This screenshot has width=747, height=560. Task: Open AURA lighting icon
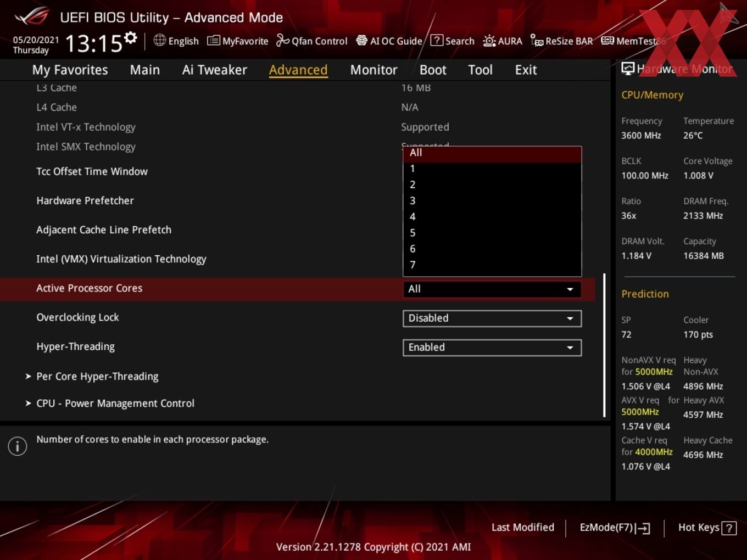click(x=489, y=41)
